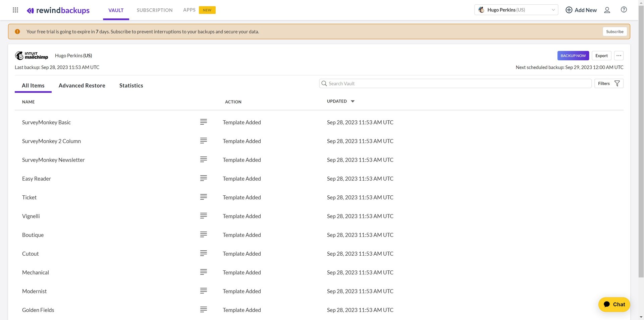The height and width of the screenshot is (320, 644).
Task: Click the Backup Now button
Action: (x=573, y=56)
